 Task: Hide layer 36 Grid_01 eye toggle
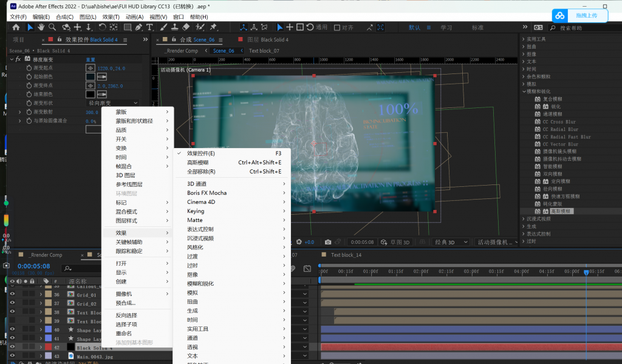coord(12,294)
